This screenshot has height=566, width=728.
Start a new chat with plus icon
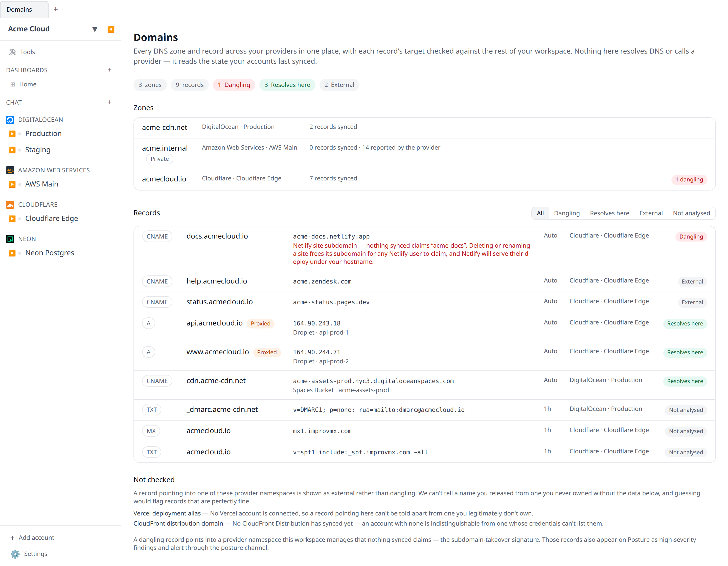coord(110,102)
